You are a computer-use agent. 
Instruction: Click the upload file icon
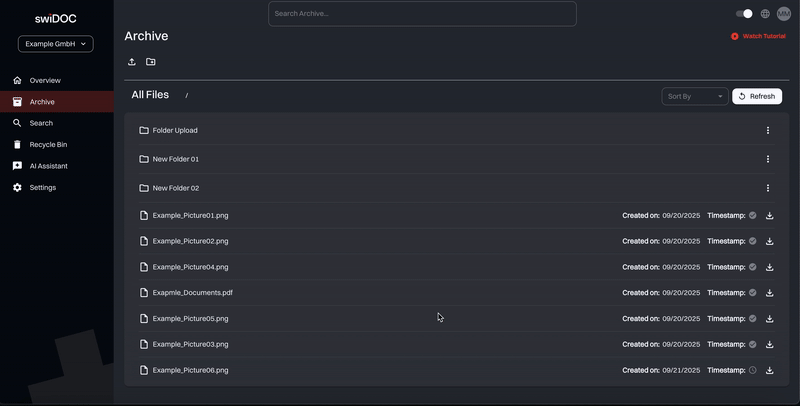click(x=132, y=62)
